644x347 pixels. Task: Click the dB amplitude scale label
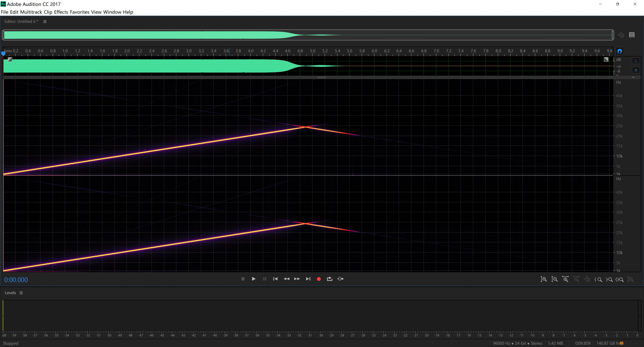click(x=618, y=59)
